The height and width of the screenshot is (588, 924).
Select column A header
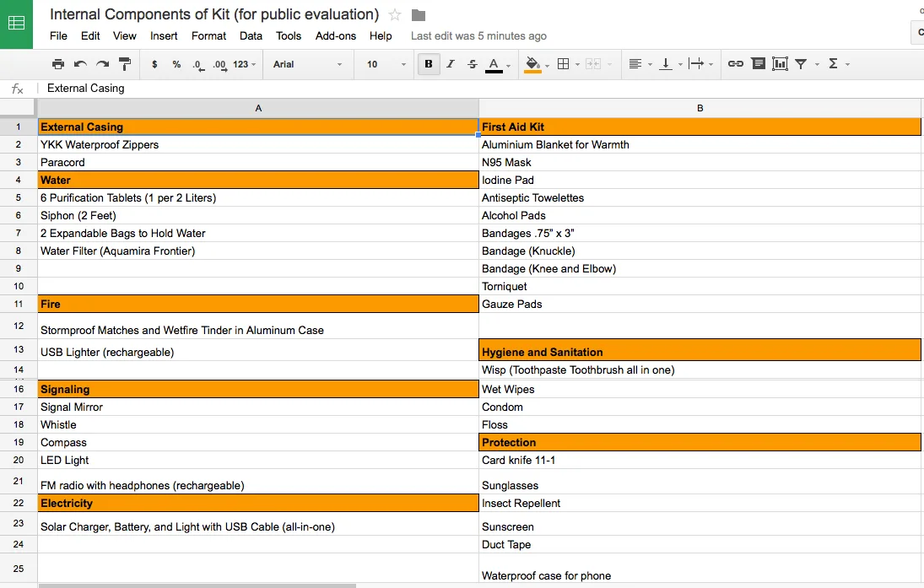coord(258,109)
